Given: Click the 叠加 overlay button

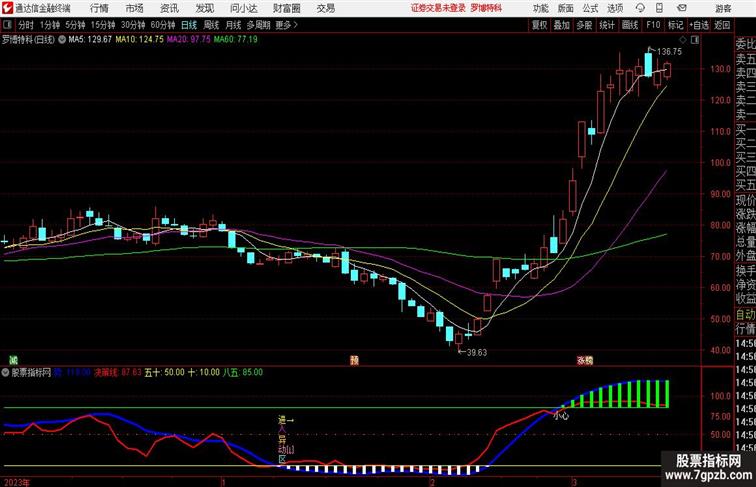Looking at the screenshot, I should pyautogui.click(x=562, y=25).
